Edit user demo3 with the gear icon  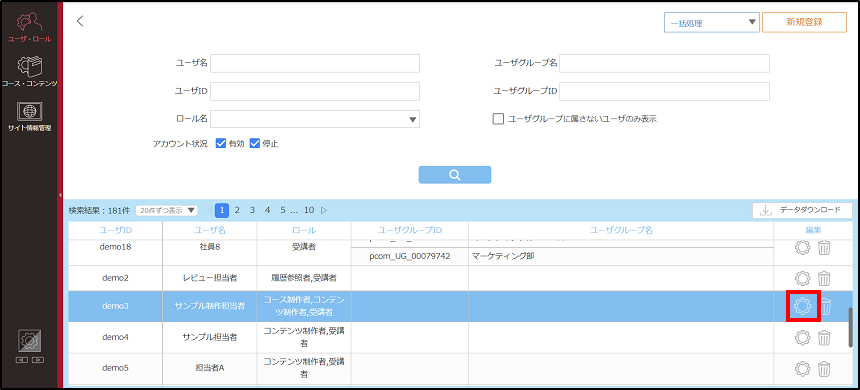[802, 306]
